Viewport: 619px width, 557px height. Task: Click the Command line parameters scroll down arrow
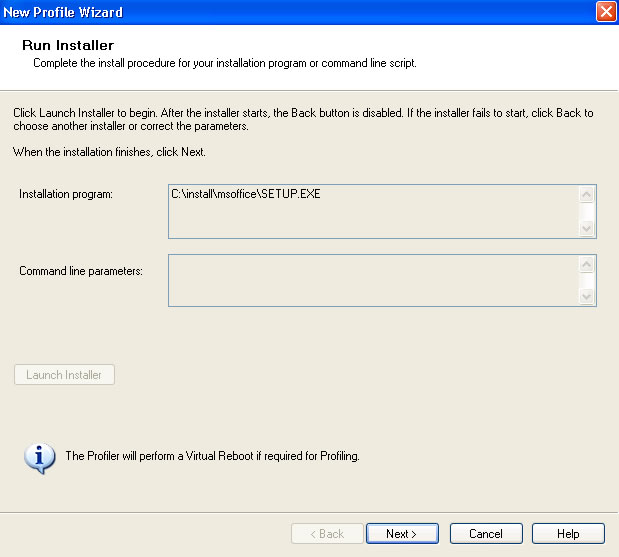tap(586, 296)
